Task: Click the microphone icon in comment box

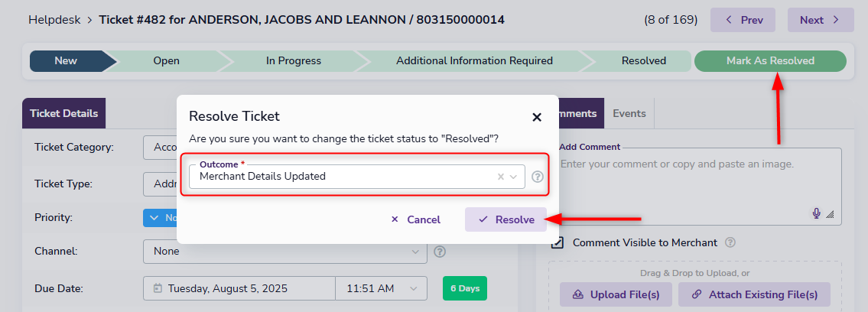Action: click(817, 213)
